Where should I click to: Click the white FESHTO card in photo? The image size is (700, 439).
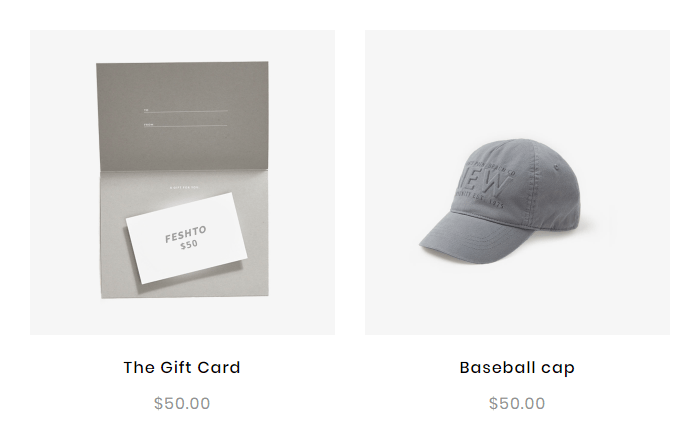tap(187, 238)
